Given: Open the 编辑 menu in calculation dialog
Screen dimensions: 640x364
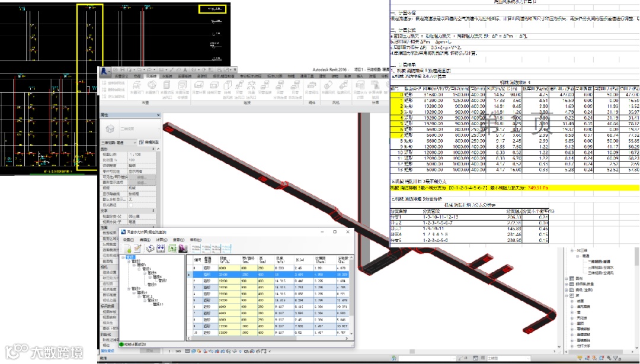Looking at the screenshot, I should (145, 240).
